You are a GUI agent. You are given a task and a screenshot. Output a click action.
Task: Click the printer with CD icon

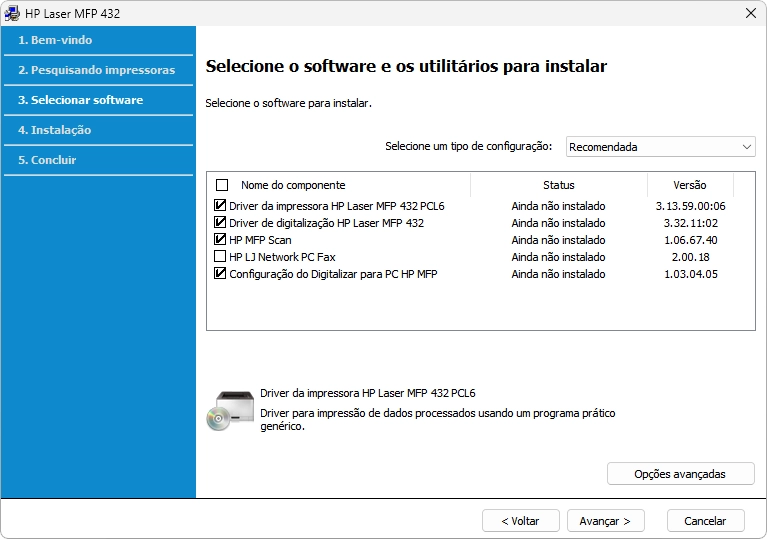point(230,410)
